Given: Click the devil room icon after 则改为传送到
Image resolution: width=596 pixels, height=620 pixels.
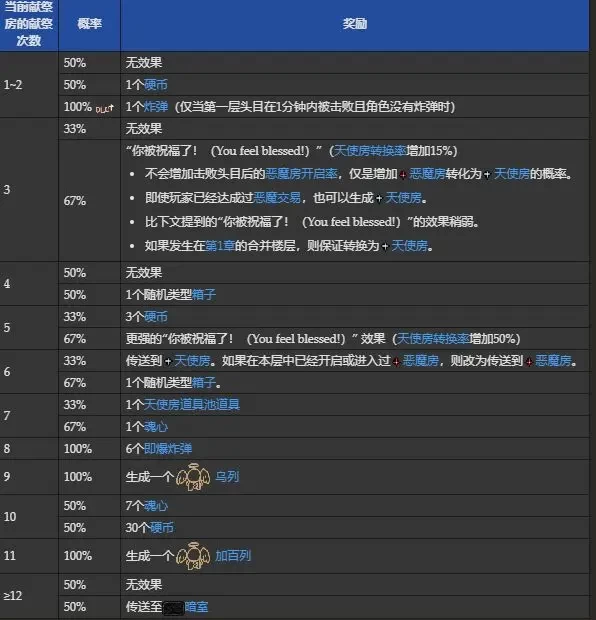Looking at the screenshot, I should [529, 361].
